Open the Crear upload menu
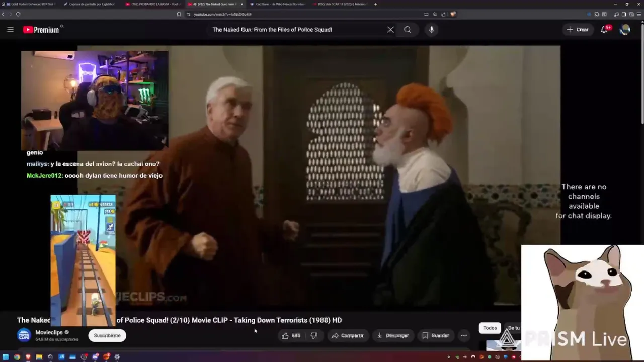Image resolution: width=644 pixels, height=362 pixels. pos(578,30)
